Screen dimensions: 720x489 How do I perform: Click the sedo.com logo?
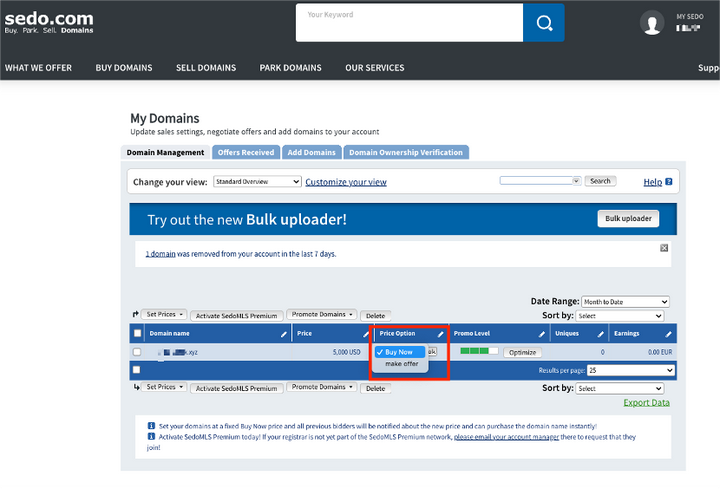point(49,22)
